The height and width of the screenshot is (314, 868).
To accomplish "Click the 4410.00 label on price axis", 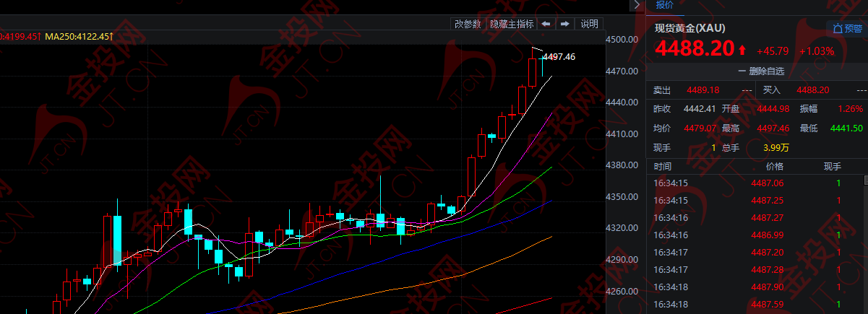I will (x=621, y=134).
